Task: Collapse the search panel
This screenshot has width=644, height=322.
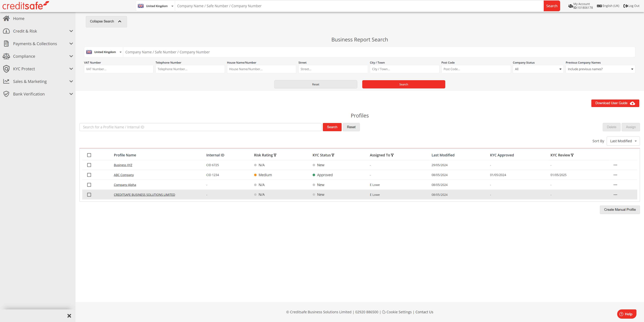Action: (106, 21)
